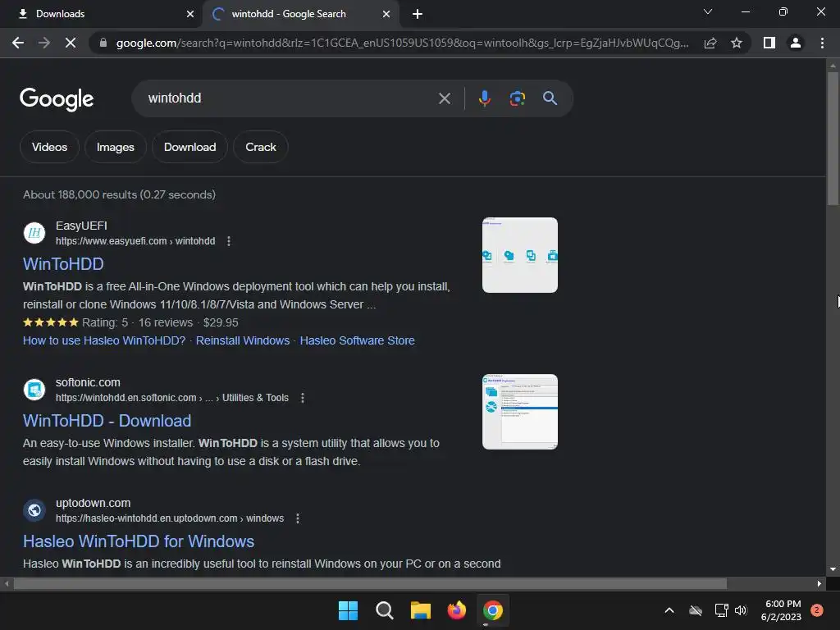Search by image with Lens
Viewport: 840px width, 630px height.
tap(517, 98)
